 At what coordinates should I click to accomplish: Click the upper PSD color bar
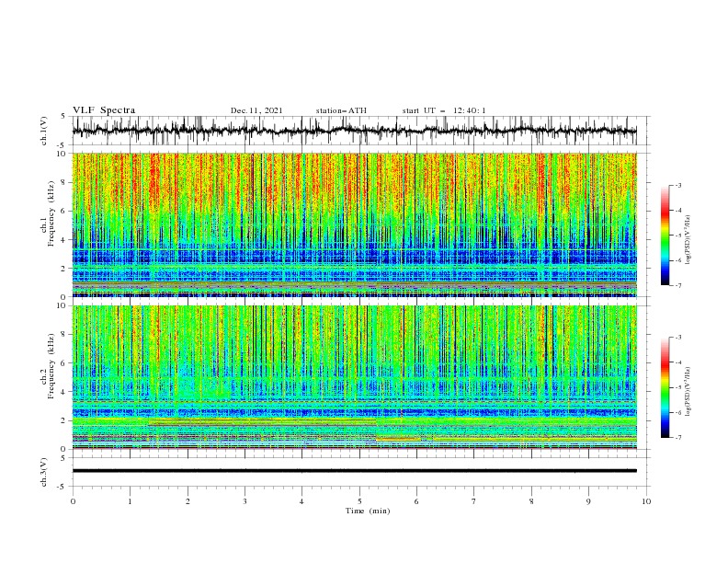(x=665, y=236)
